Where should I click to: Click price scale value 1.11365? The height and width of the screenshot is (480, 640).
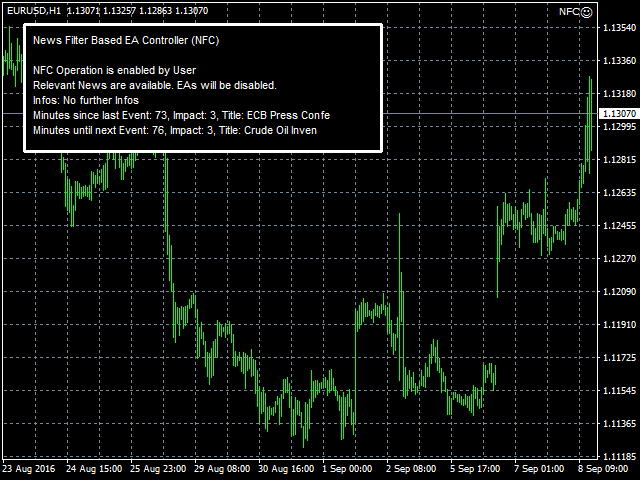click(619, 424)
